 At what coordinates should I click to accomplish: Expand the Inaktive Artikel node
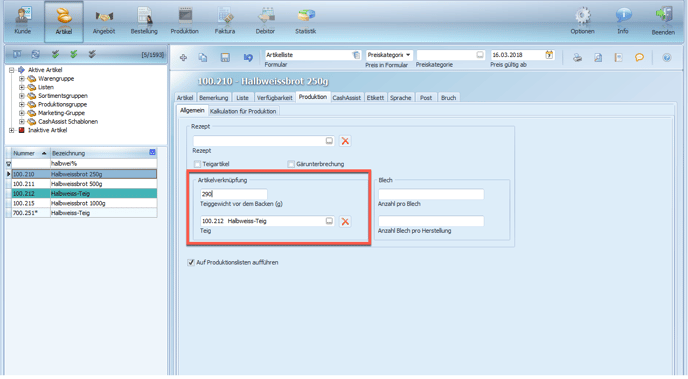(12, 130)
